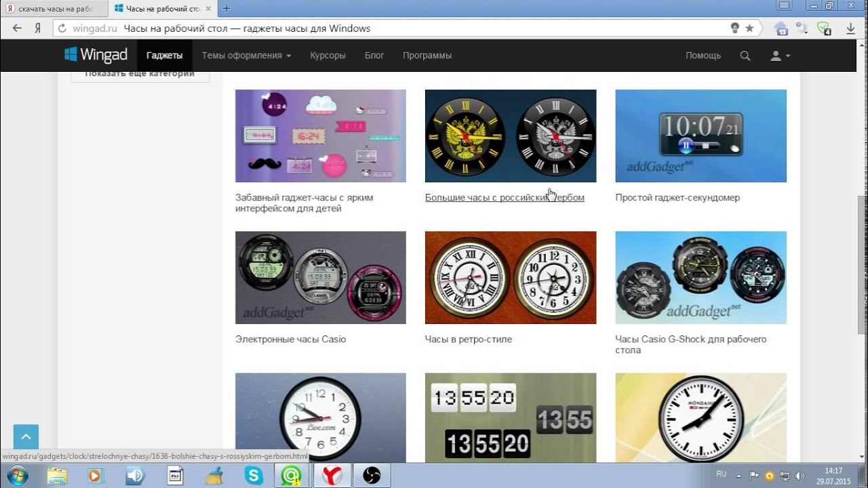
Task: Open the Live.com analog clock thumbnail
Action: click(x=321, y=418)
